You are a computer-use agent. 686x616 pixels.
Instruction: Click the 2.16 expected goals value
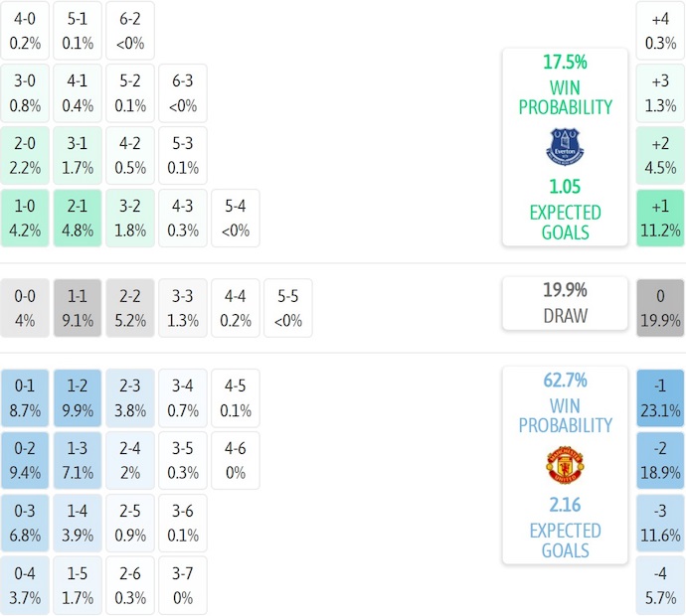[564, 505]
